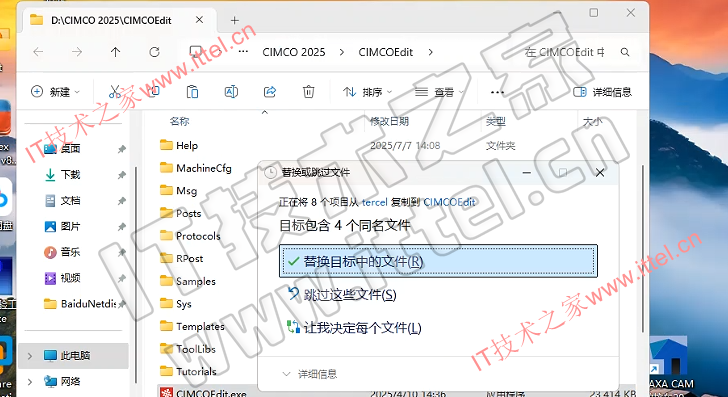Screen dimensions: 728x397
Task: Select the ToolLibs folder
Action: click(x=188, y=349)
